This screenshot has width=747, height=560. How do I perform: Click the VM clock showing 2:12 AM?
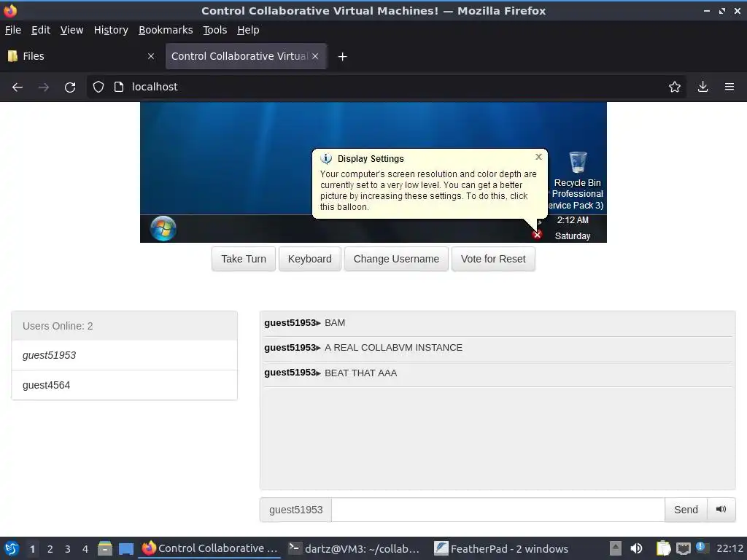click(573, 220)
